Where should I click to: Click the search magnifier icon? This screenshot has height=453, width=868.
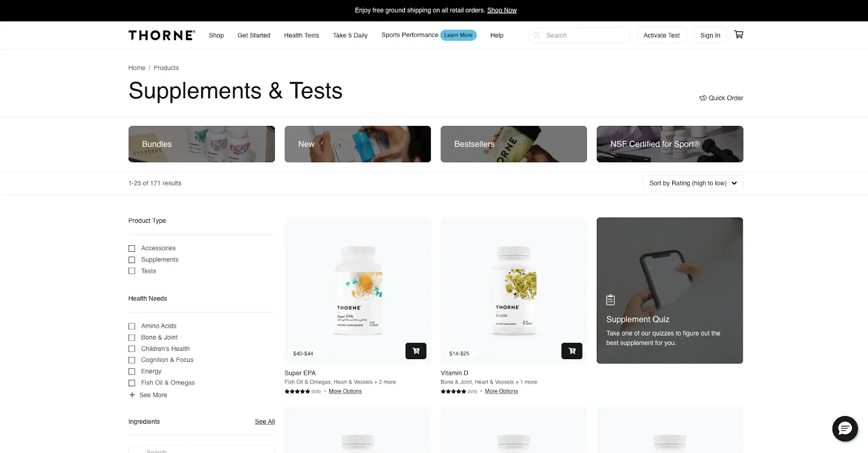pyautogui.click(x=537, y=35)
